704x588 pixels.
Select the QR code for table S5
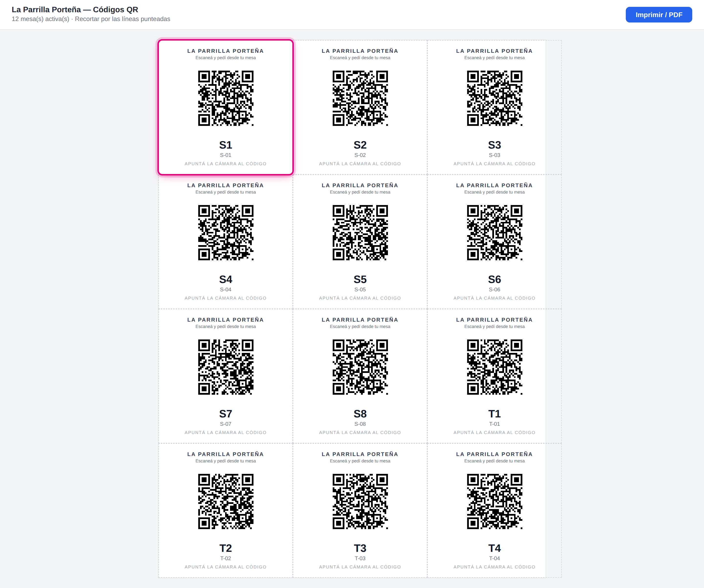pos(360,233)
